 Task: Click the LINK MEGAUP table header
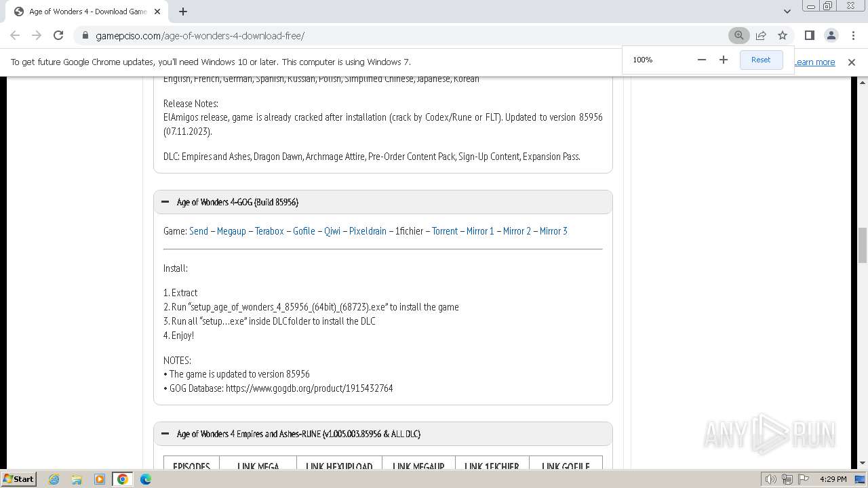point(418,466)
